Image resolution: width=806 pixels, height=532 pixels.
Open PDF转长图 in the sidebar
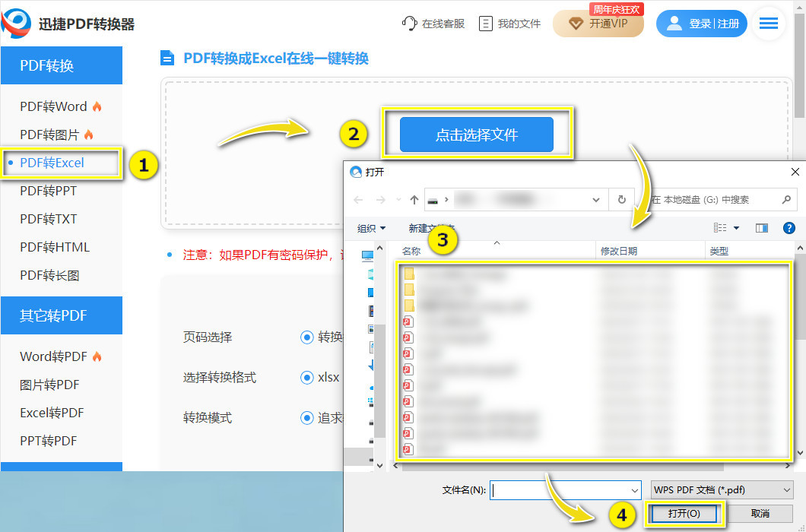pyautogui.click(x=49, y=276)
